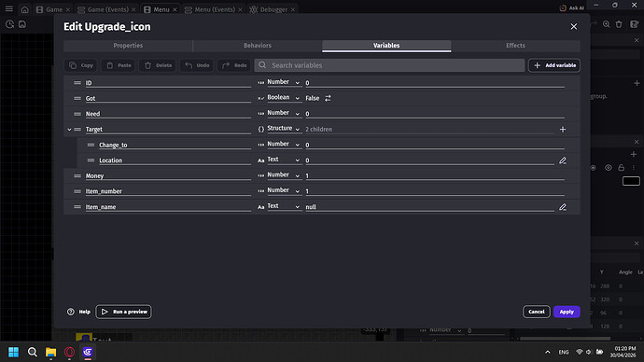The width and height of the screenshot is (644, 362).
Task: Click the Apply button
Action: click(x=567, y=312)
